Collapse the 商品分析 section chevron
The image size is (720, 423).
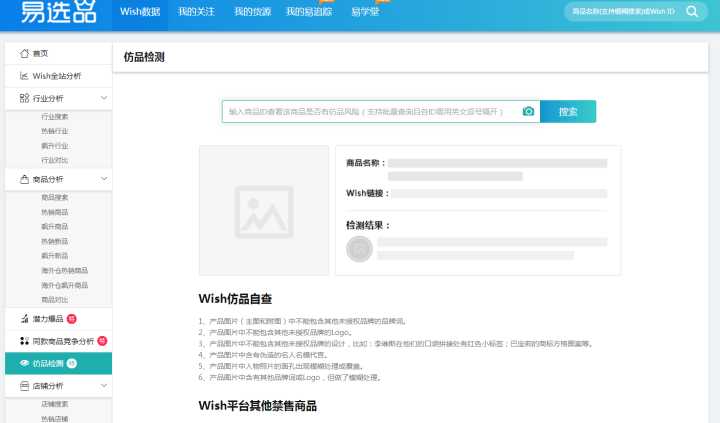(x=103, y=179)
